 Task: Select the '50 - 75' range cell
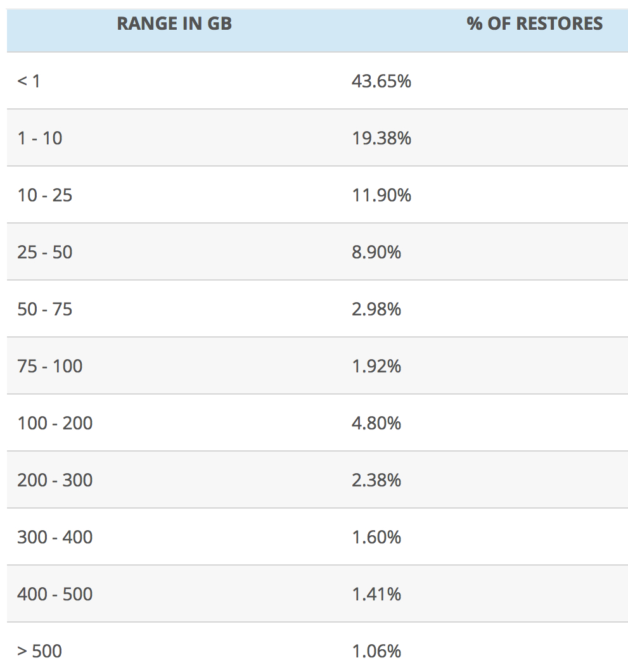(x=45, y=309)
